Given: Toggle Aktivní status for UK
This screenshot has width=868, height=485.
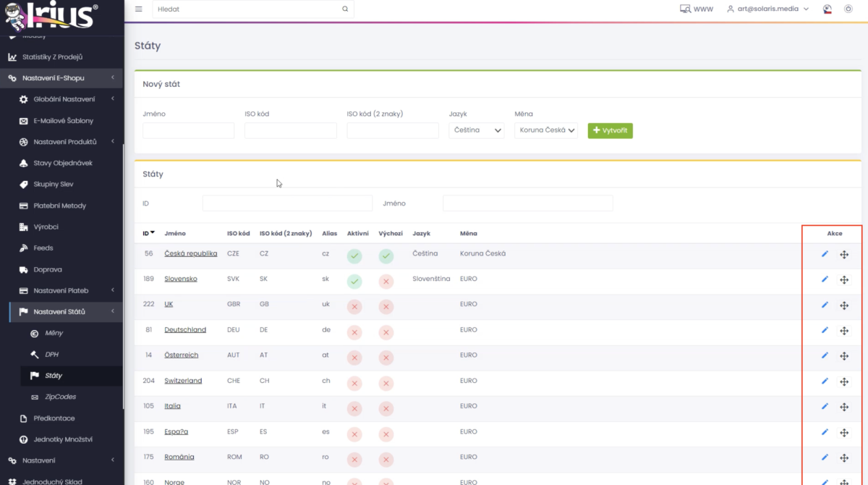Looking at the screenshot, I should click(x=354, y=307).
